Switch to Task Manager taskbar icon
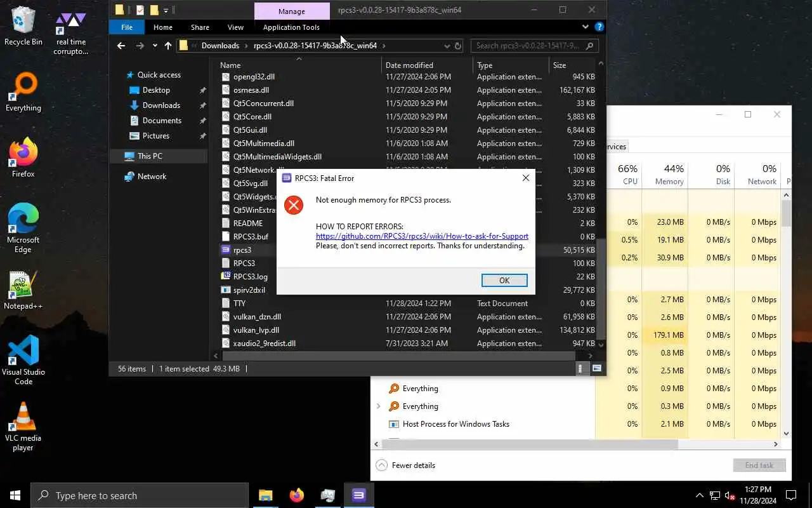This screenshot has height=508, width=812. [x=328, y=495]
